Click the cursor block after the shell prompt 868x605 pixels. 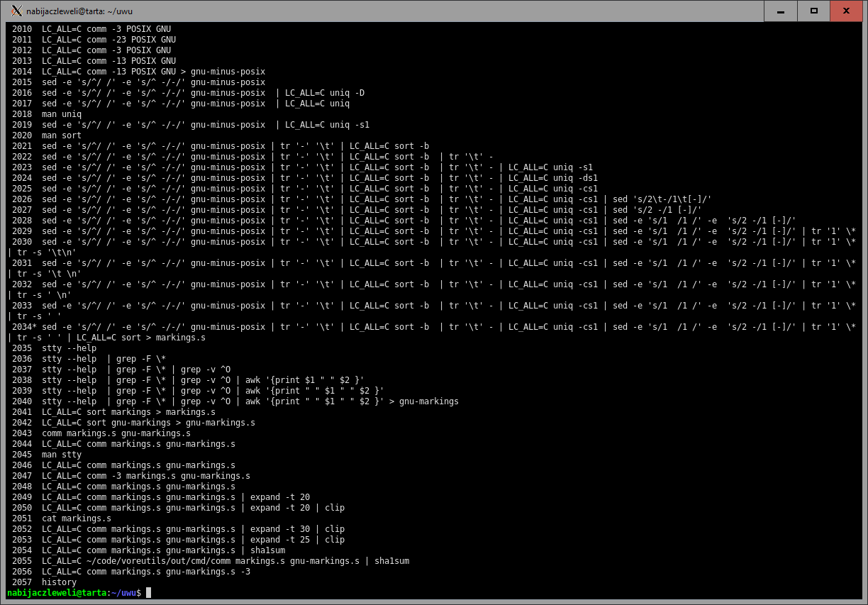coord(148,593)
